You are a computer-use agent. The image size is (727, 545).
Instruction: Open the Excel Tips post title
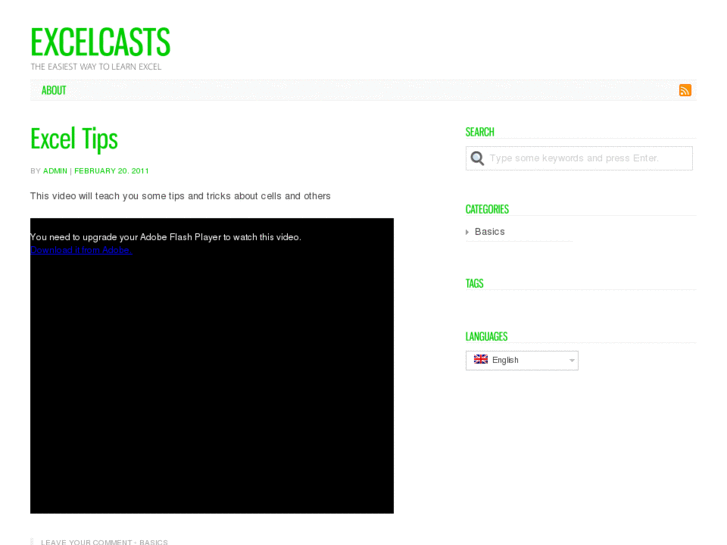74,139
